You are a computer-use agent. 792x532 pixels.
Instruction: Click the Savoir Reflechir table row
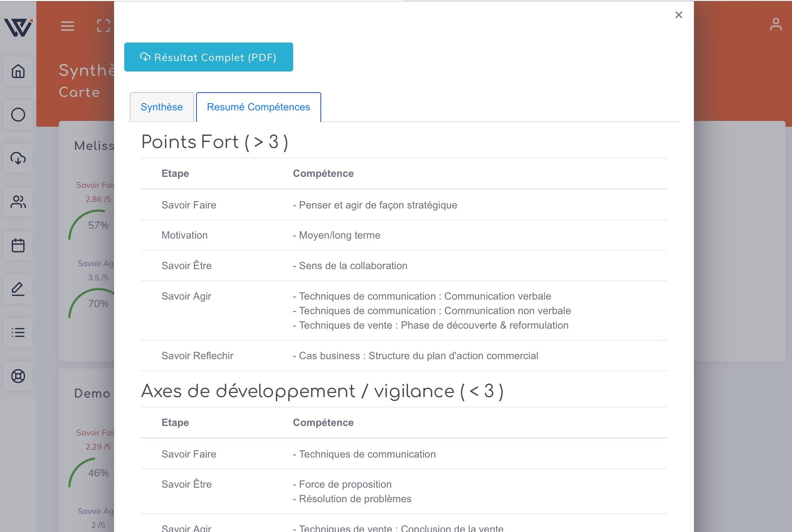[404, 356]
